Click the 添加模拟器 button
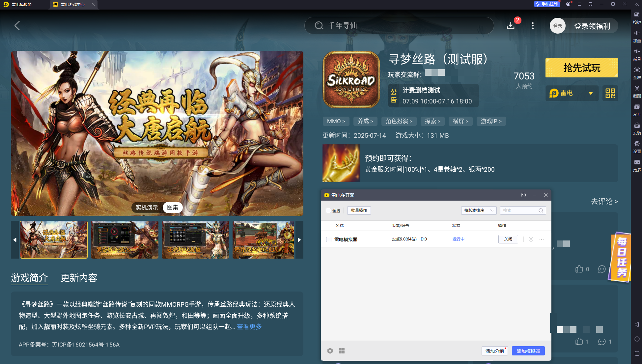642x364 pixels. pos(528,351)
